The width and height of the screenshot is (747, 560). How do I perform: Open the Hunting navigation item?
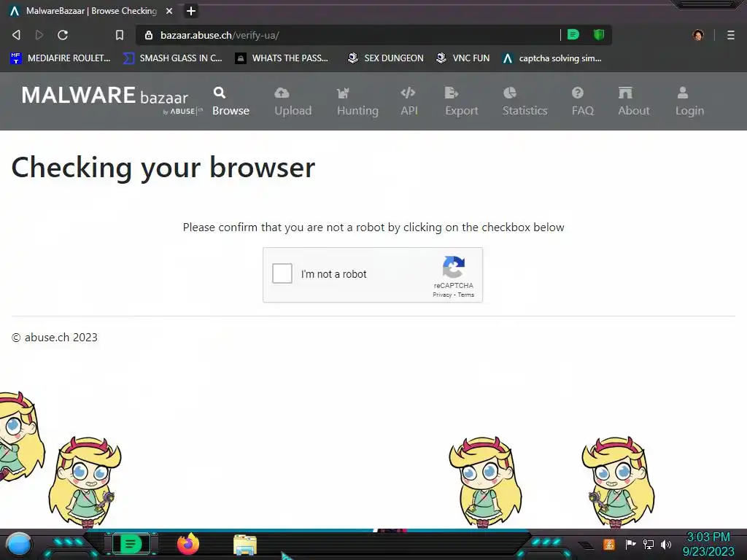[x=357, y=101]
